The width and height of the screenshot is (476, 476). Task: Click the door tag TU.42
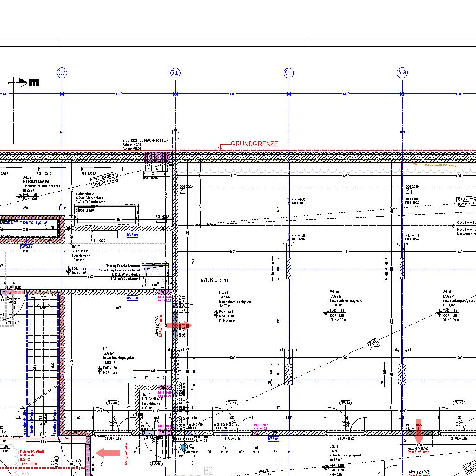(x=345, y=403)
